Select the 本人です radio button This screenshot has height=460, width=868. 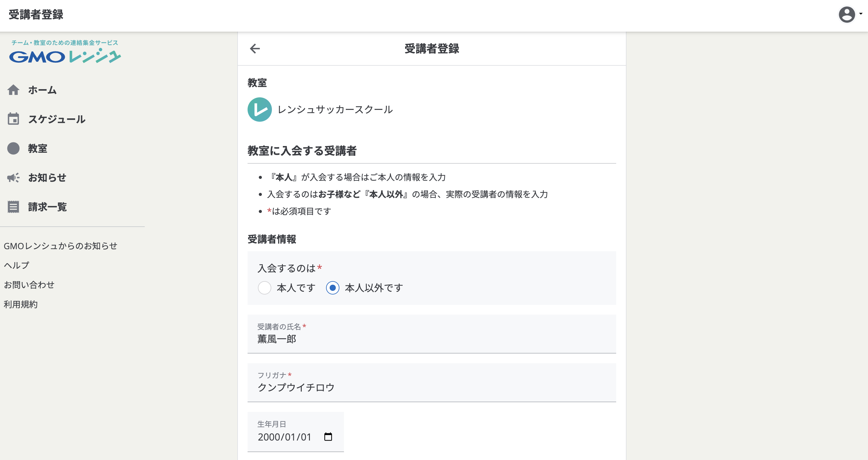265,288
